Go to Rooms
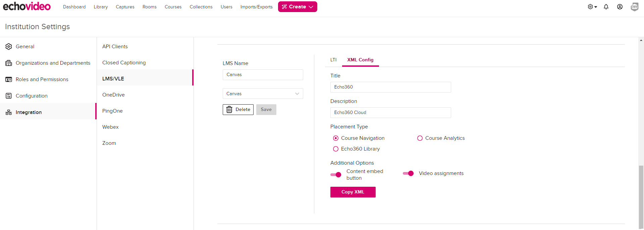This screenshot has width=644, height=230. click(150, 7)
